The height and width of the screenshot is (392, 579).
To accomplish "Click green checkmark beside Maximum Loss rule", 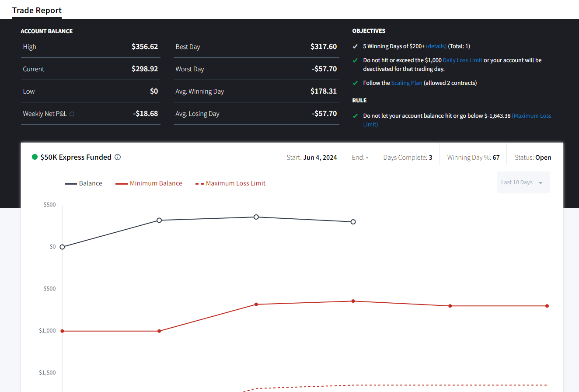I will click(355, 116).
